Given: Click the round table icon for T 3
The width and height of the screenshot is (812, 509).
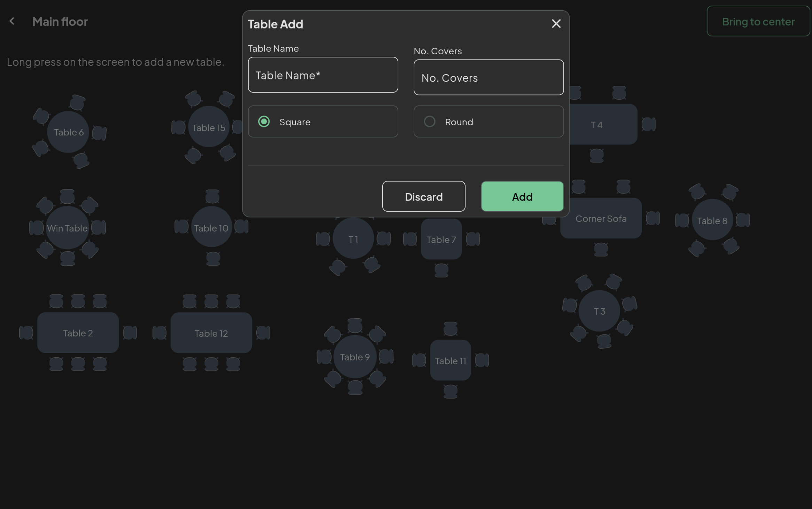Looking at the screenshot, I should [x=599, y=311].
